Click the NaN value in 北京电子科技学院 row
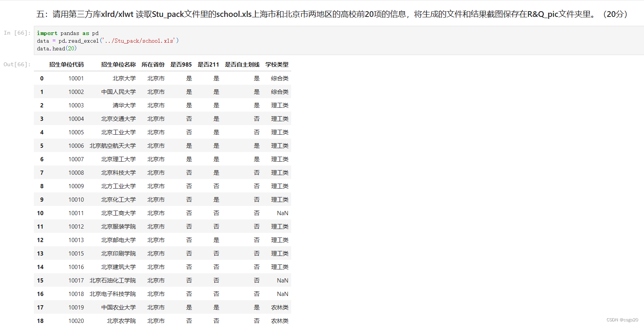Image resolution: width=644 pixels, height=326 pixels. coord(282,294)
